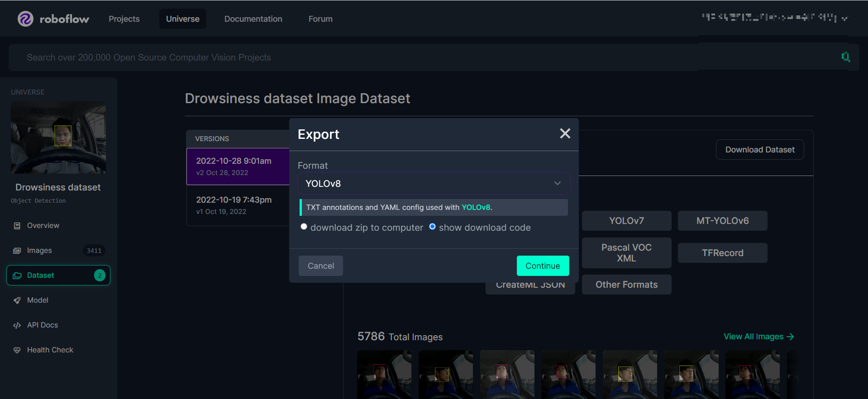Click the search magnifier icon
Viewport: 868px width, 399px height.
pos(845,57)
